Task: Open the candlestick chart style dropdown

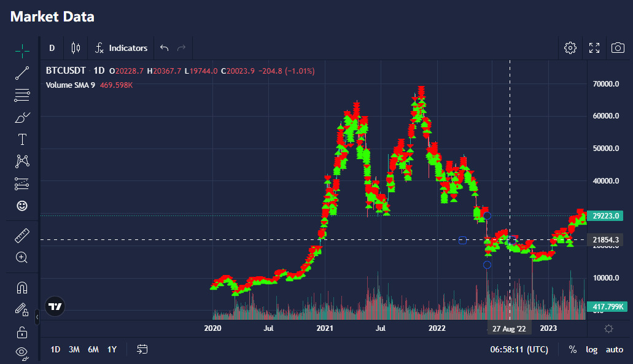Action: (76, 48)
